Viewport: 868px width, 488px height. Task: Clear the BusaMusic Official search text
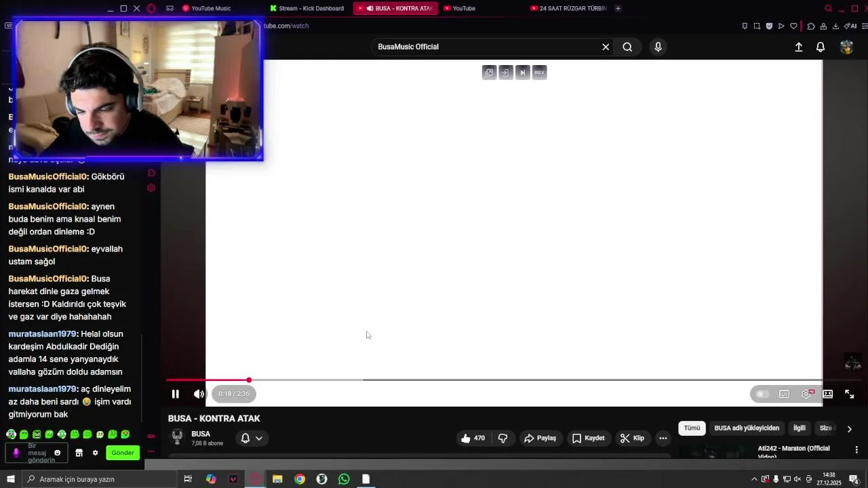[606, 47]
